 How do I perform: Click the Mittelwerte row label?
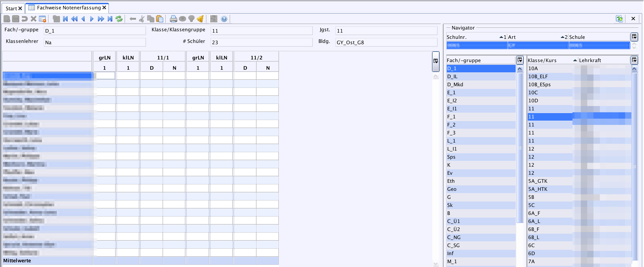pos(17,261)
